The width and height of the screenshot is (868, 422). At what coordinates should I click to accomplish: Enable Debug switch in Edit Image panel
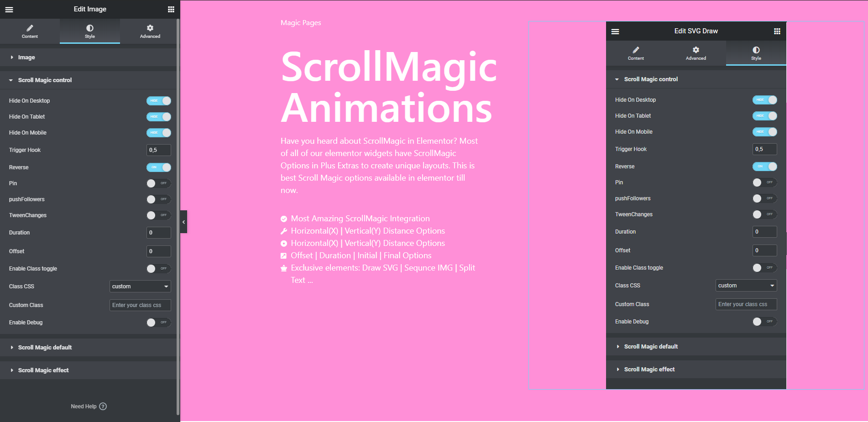(159, 323)
